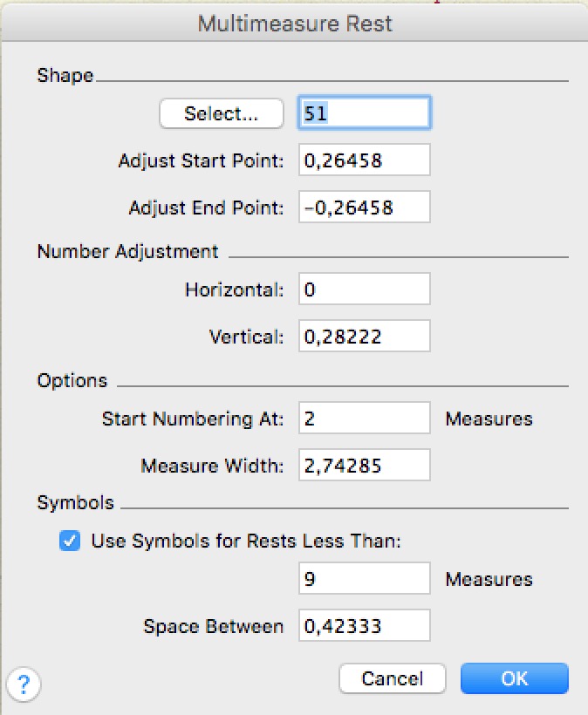This screenshot has height=715, width=588.
Task: Click the Symbols section heading
Action: point(75,503)
